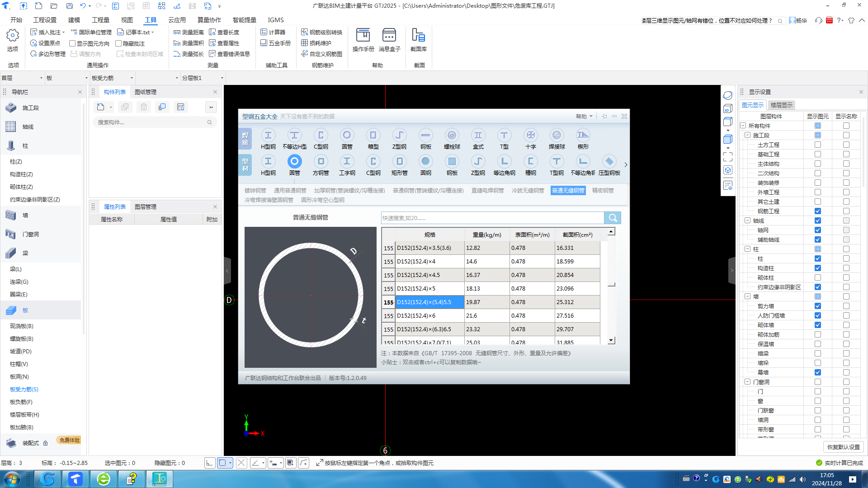Select the 精密钢管 pipe category tab
Viewport: 868px width, 488px height.
coord(603,190)
